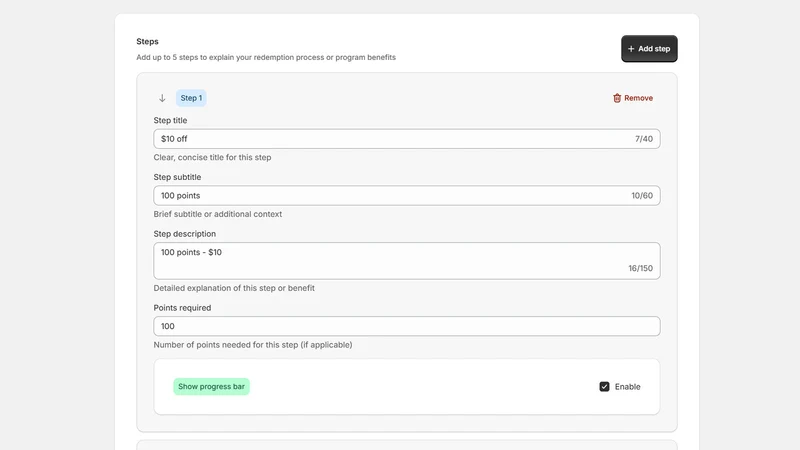The width and height of the screenshot is (800, 450).
Task: Toggle the Enable progress bar checkbox
Action: (605, 387)
